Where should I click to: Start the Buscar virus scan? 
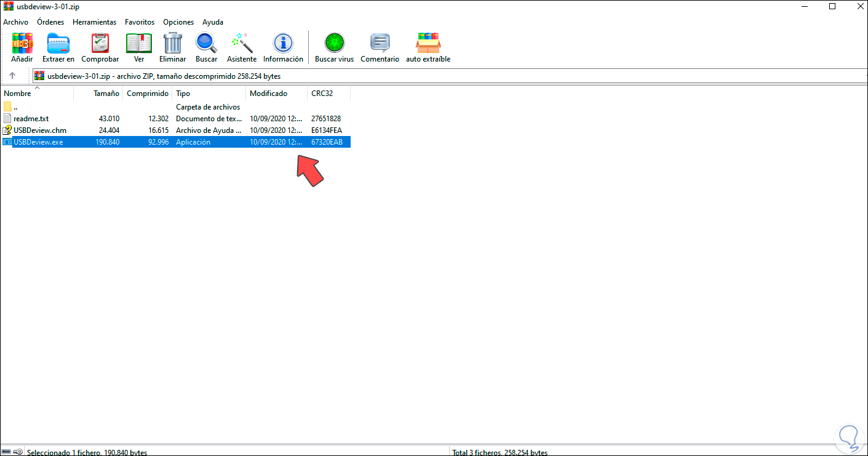pos(335,47)
